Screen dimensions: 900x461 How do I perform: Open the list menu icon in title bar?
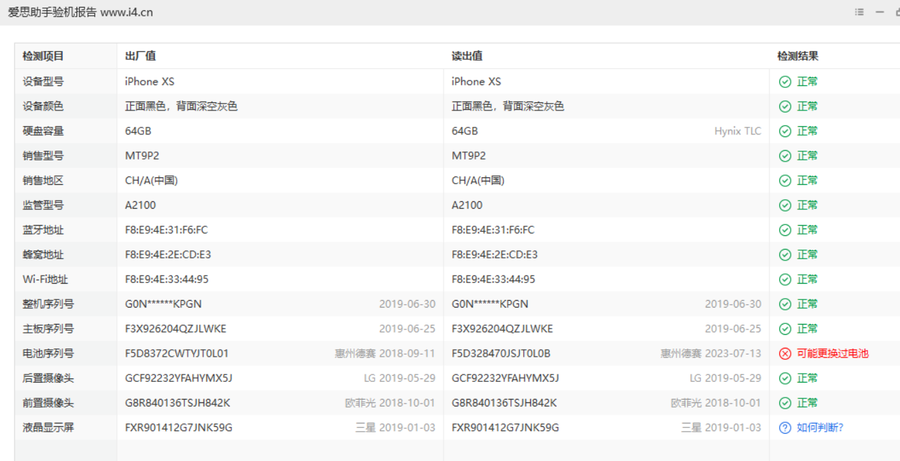point(859,12)
